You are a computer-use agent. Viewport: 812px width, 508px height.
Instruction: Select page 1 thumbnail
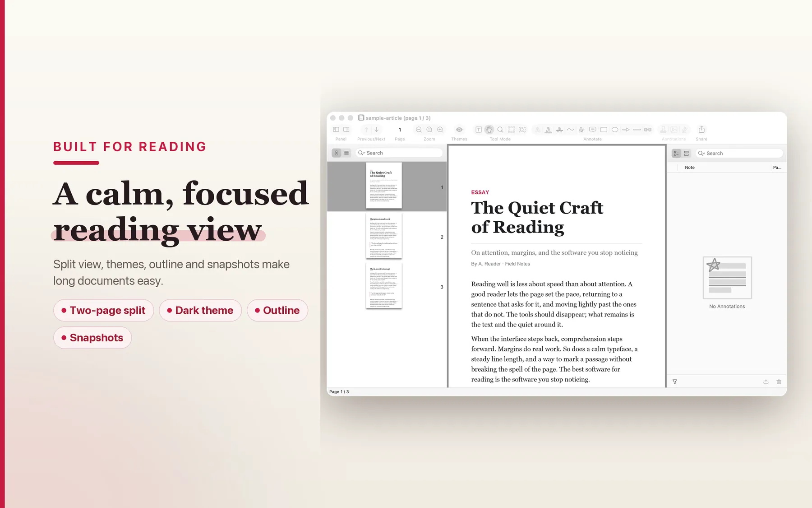(384, 186)
